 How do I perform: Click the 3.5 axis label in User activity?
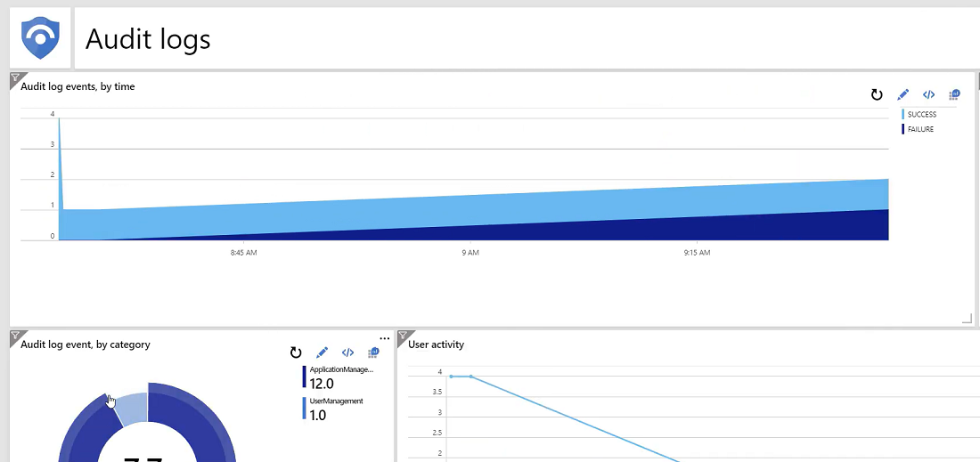[x=436, y=392]
